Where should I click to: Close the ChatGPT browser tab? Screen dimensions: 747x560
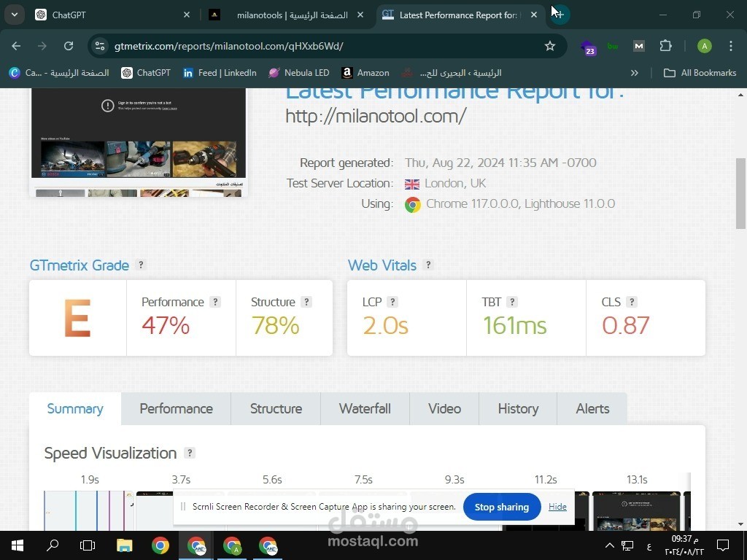point(187,15)
